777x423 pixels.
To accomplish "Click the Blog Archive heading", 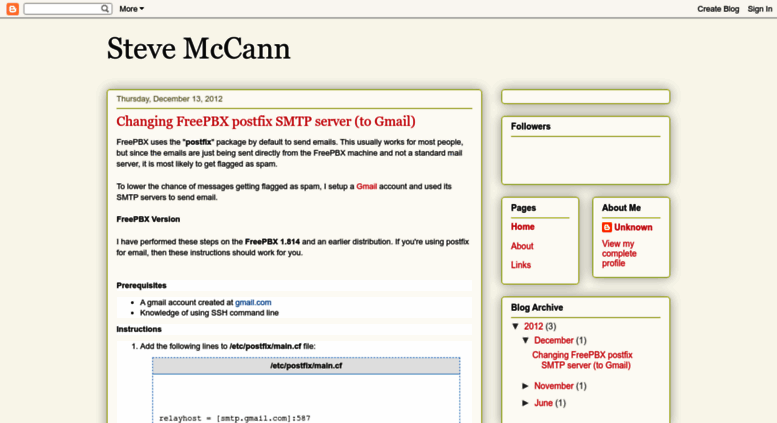I will pos(537,308).
